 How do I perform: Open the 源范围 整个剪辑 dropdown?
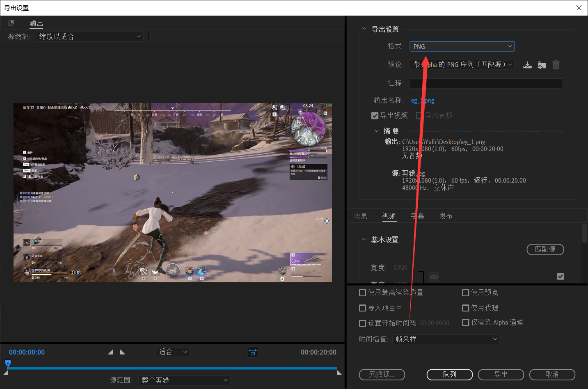(184, 380)
